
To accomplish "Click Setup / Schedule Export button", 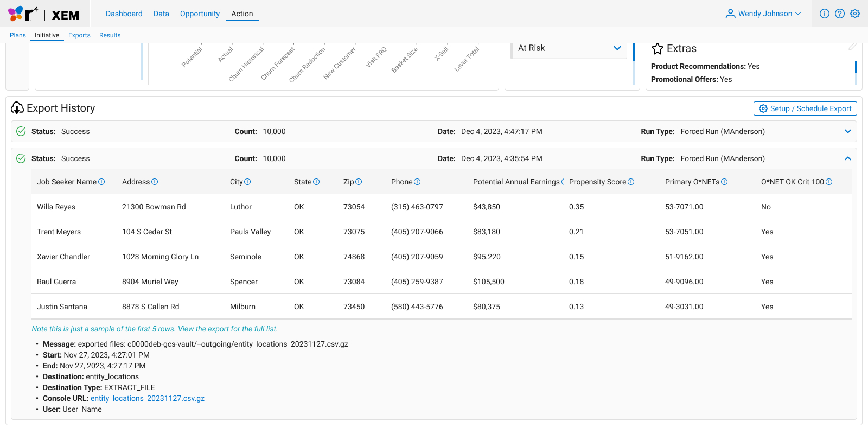I will 805,108.
